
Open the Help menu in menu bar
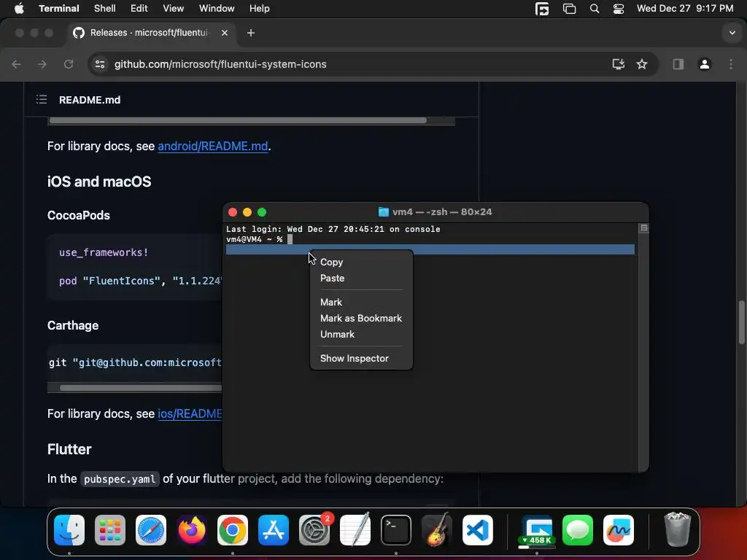259,9
